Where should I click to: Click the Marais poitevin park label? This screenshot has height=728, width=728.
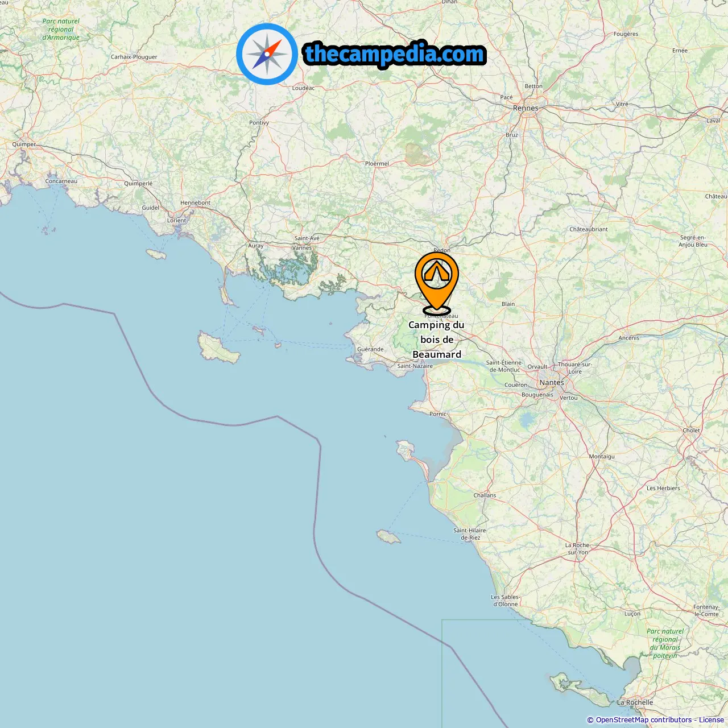[665, 643]
